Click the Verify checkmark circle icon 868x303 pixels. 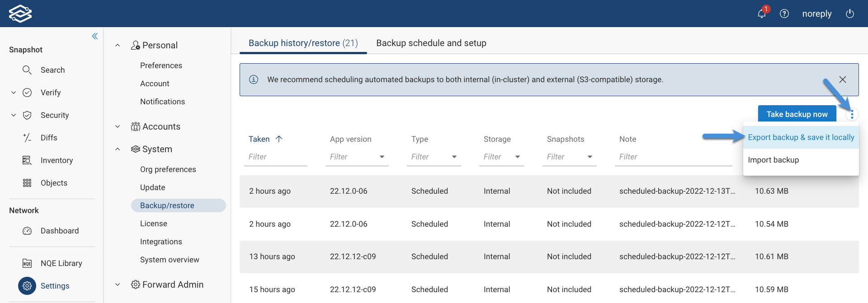coord(27,93)
